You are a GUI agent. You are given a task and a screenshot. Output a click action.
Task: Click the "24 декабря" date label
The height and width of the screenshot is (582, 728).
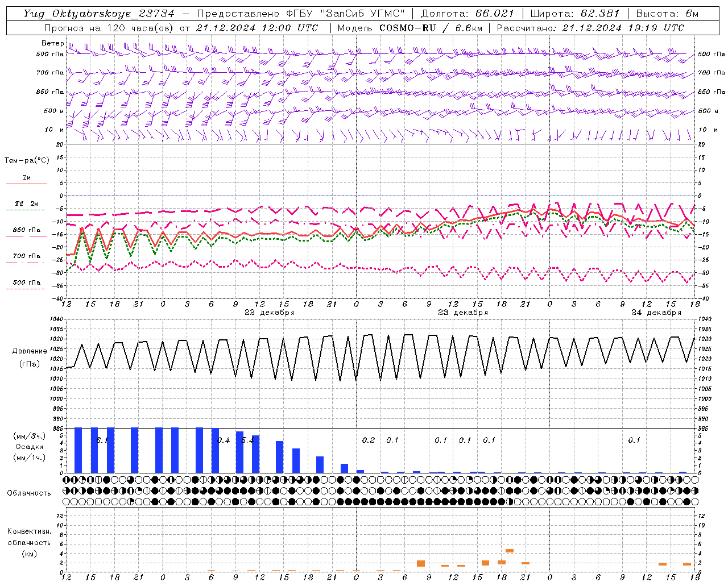pos(656,313)
